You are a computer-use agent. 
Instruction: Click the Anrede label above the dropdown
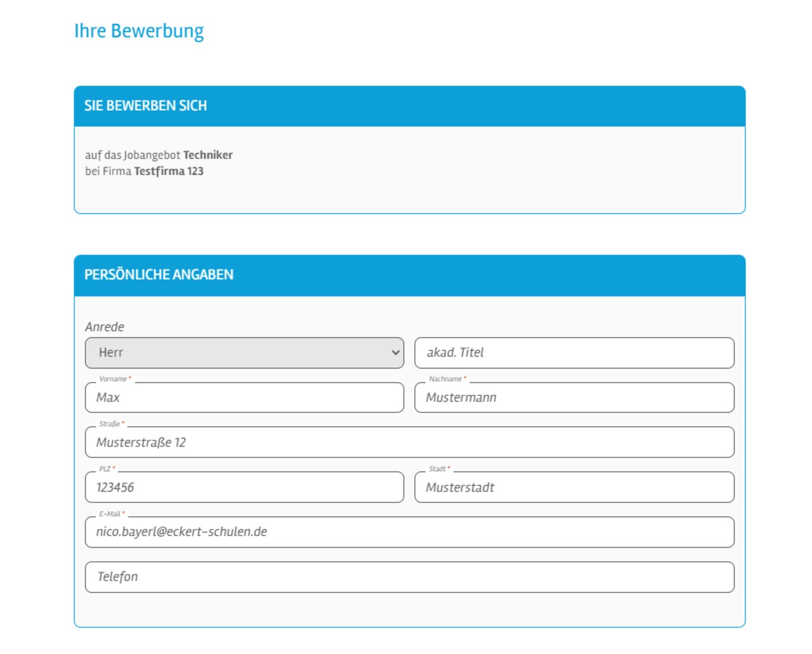coord(105,327)
